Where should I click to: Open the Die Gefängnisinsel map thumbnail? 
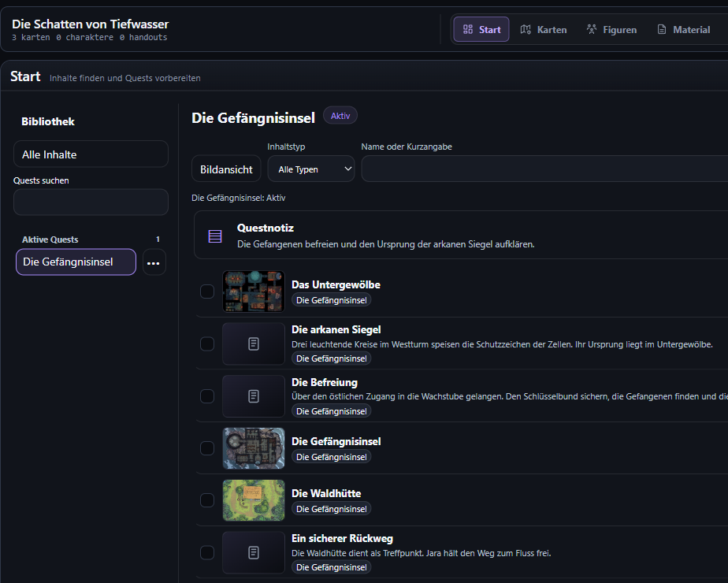pos(254,448)
